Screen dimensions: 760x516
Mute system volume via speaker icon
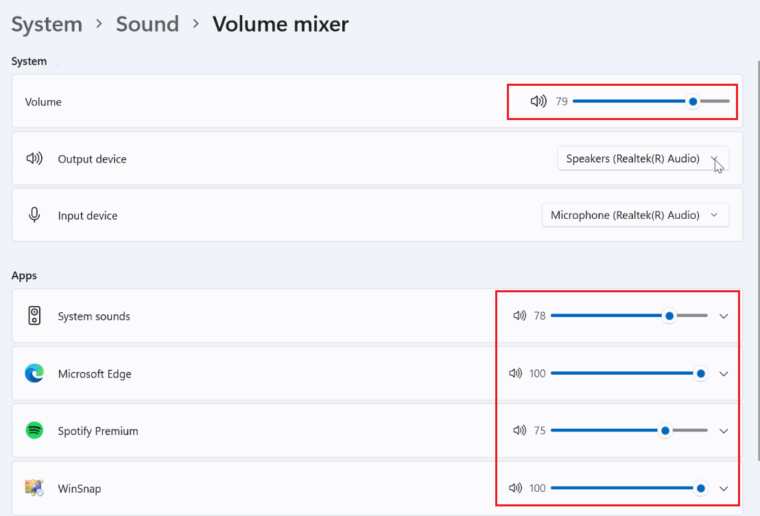538,101
